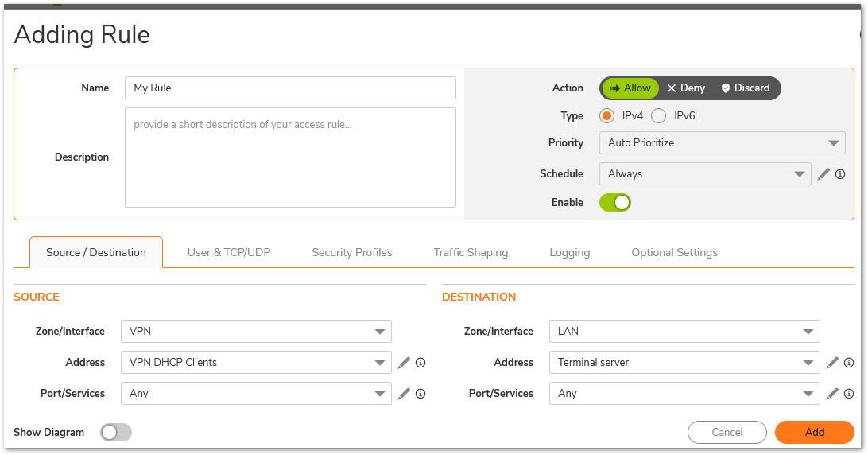The width and height of the screenshot is (868, 455).
Task: Toggle the Enable rule switch
Action: tap(615, 203)
